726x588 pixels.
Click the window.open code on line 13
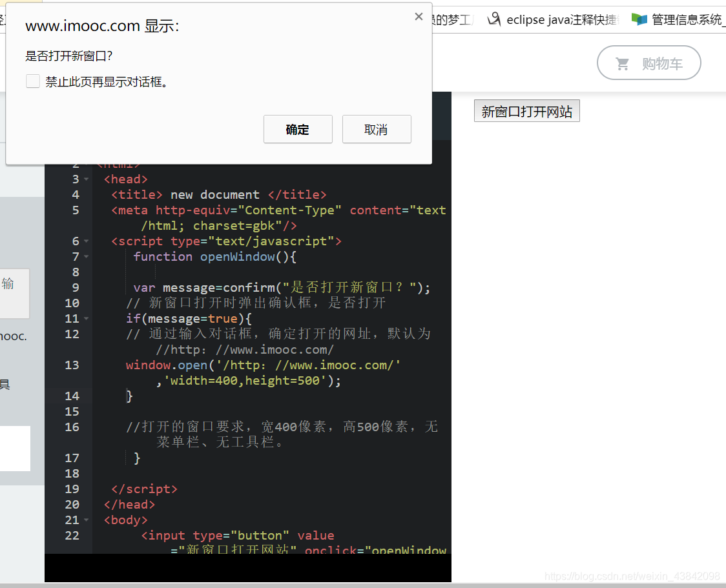click(x=263, y=365)
